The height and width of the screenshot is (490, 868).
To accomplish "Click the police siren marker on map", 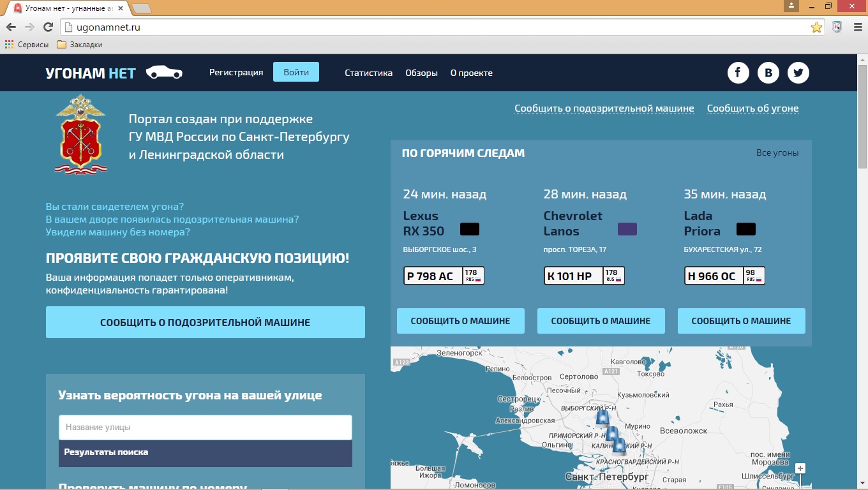I will click(602, 419).
